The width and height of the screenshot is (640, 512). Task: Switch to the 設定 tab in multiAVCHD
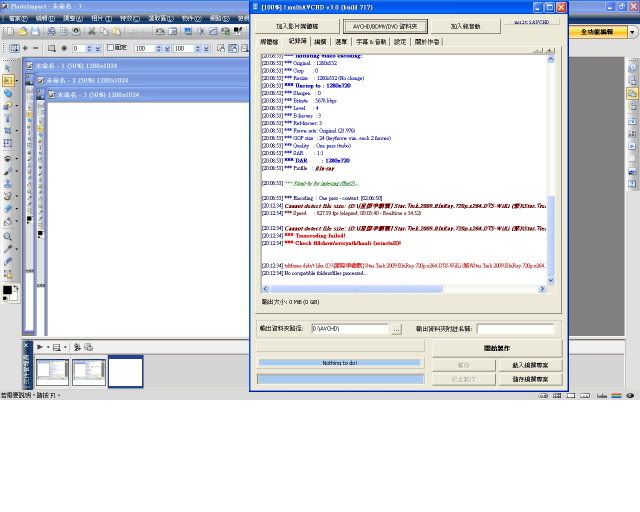coord(400,42)
